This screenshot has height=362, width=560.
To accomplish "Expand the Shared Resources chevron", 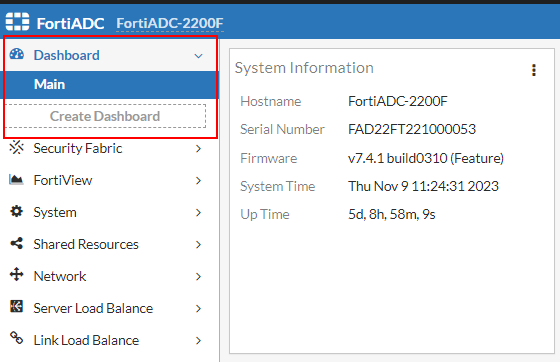I will tap(199, 245).
